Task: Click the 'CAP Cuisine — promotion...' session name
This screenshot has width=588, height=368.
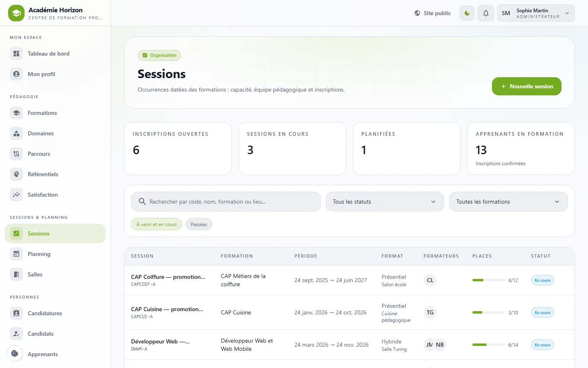Action: pyautogui.click(x=167, y=309)
